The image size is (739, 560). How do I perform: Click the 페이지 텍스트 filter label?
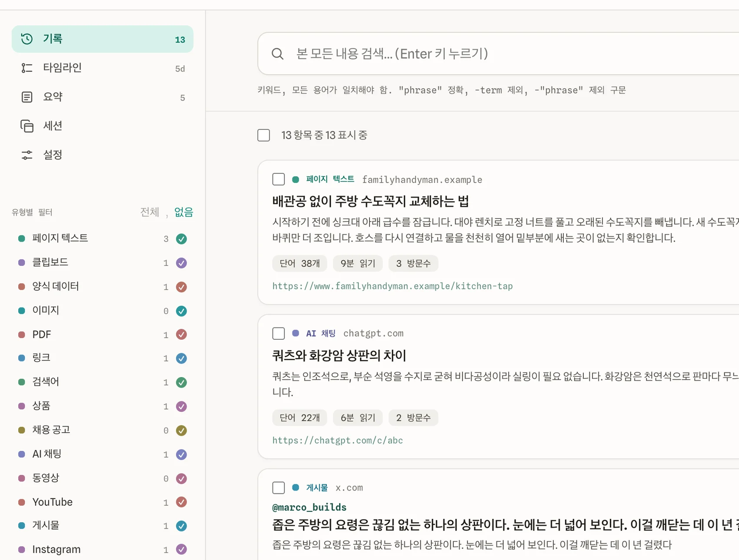(x=60, y=238)
